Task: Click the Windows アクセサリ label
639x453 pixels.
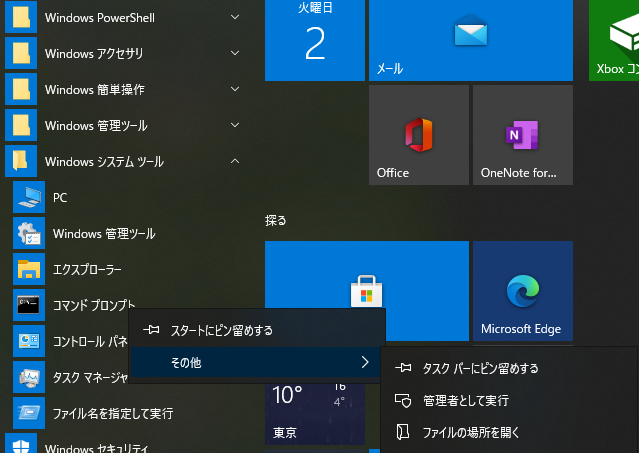Action: pyautogui.click(x=94, y=54)
